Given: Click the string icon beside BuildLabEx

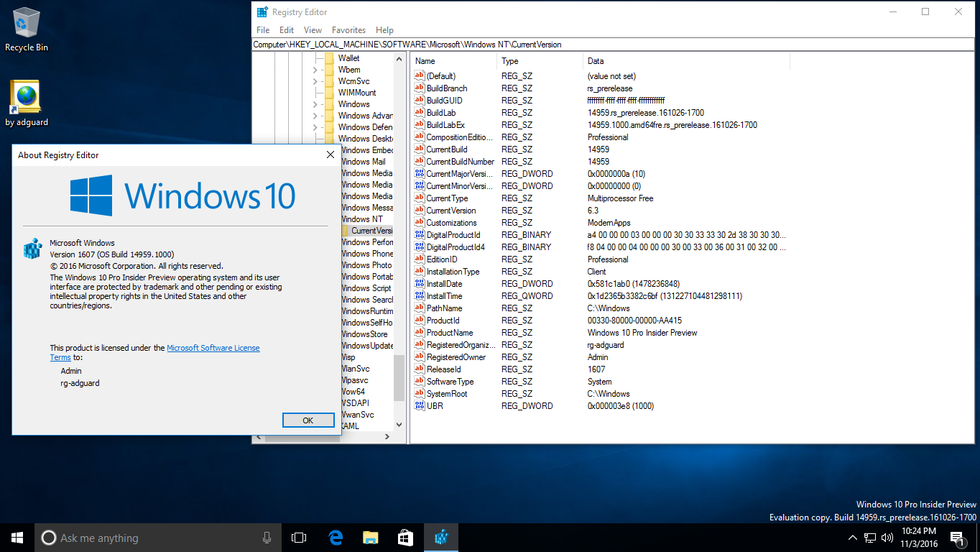Looking at the screenshot, I should tap(420, 125).
